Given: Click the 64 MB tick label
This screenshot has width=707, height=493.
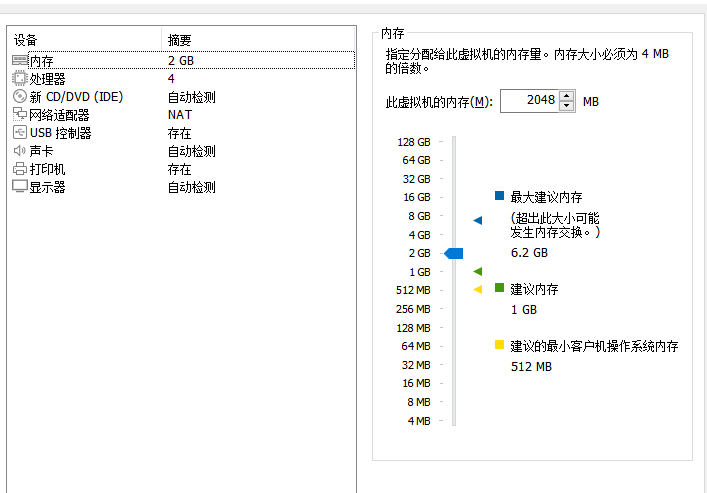Looking at the screenshot, I should 416,346.
